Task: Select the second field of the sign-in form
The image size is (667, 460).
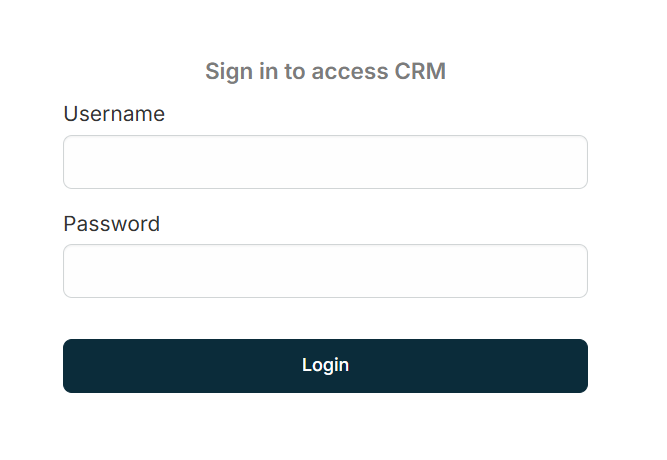Action: [x=325, y=271]
